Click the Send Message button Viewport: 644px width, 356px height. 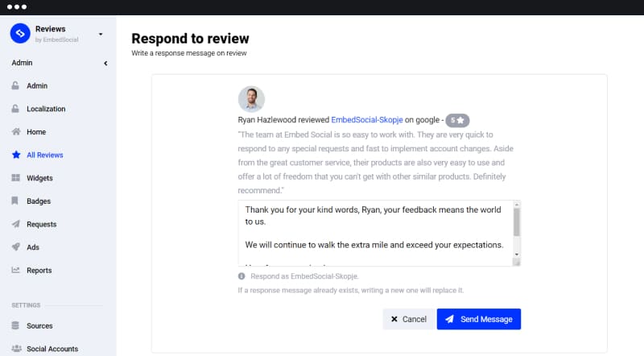pos(479,319)
